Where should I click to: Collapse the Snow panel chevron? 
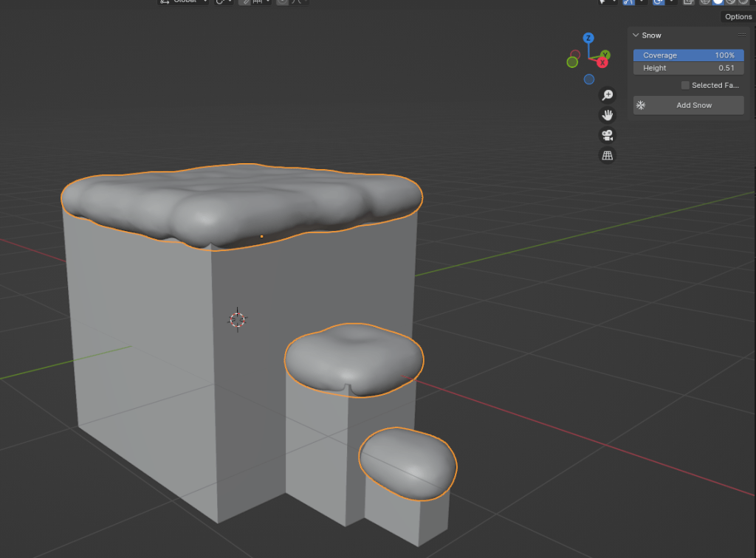click(636, 35)
